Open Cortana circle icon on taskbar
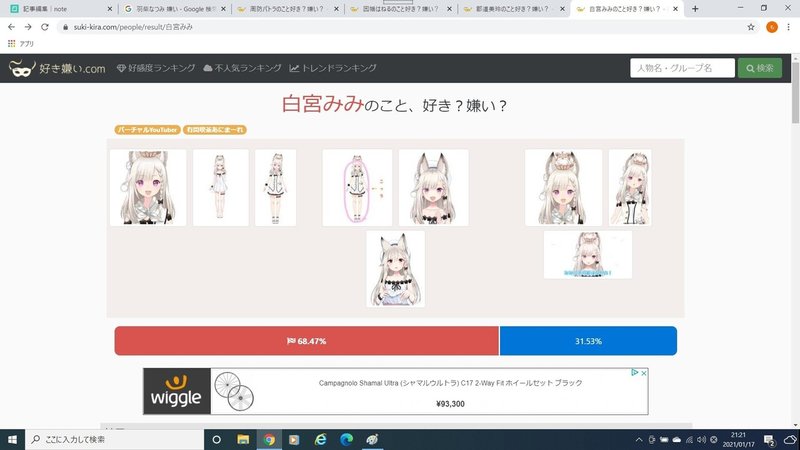Image resolution: width=800 pixels, height=450 pixels. point(216,439)
